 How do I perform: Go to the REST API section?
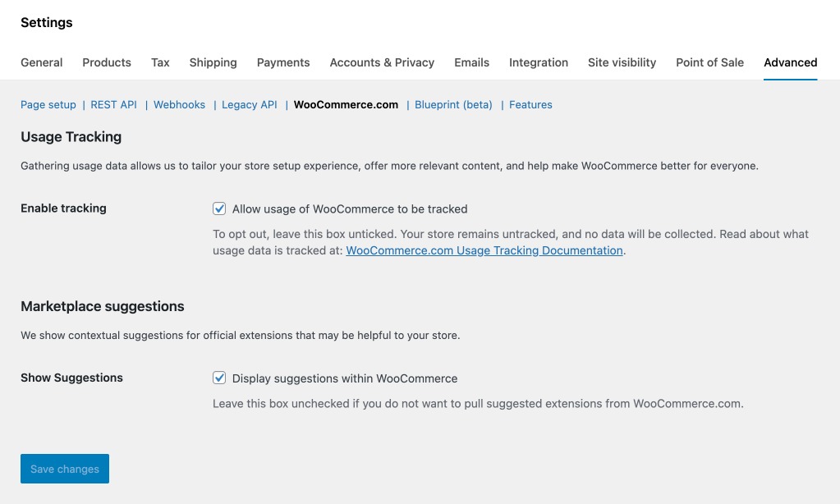(113, 104)
